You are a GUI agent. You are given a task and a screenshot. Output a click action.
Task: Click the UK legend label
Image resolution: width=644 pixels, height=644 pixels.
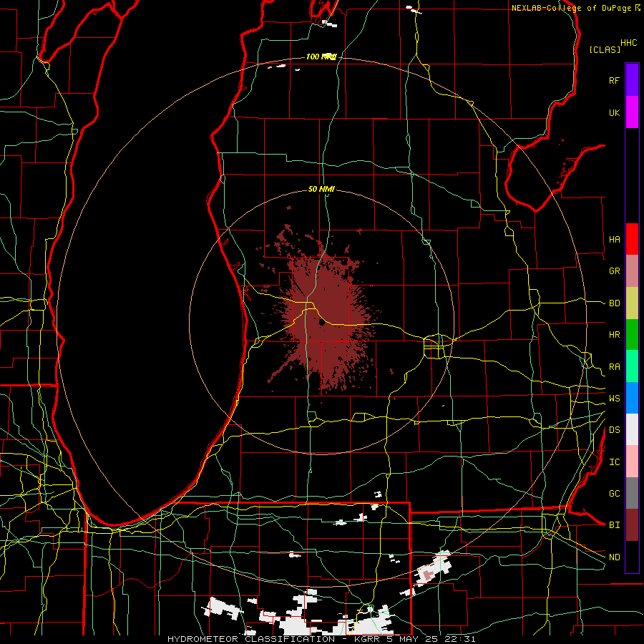(x=615, y=112)
